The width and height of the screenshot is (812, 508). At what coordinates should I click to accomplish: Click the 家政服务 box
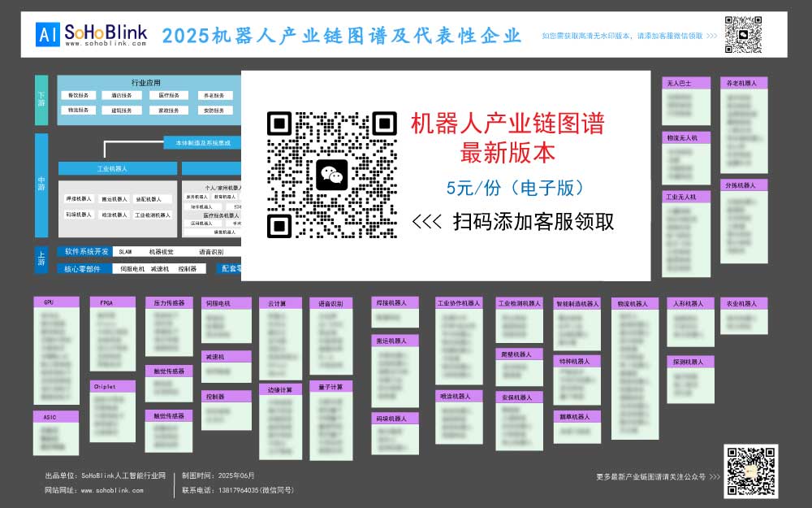[x=169, y=111]
